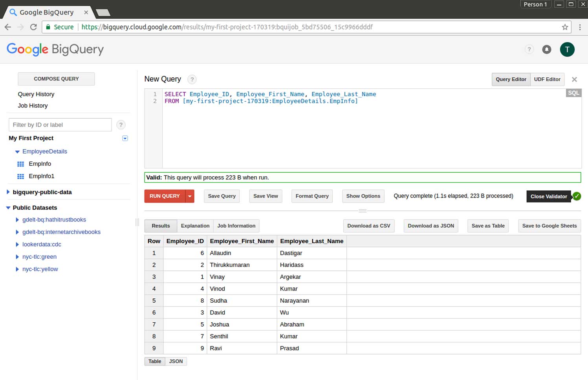Expand nyc-tlc:yellow dataset
This screenshot has height=380, width=588.
coord(17,269)
